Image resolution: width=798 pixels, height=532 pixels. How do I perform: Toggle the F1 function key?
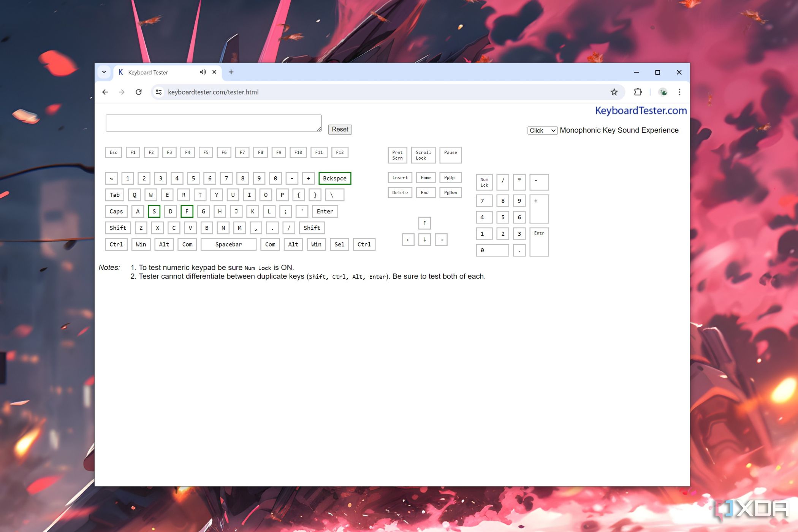pyautogui.click(x=133, y=152)
